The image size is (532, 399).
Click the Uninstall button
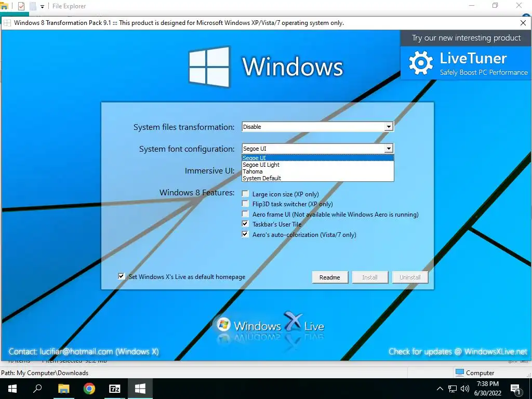coord(410,277)
